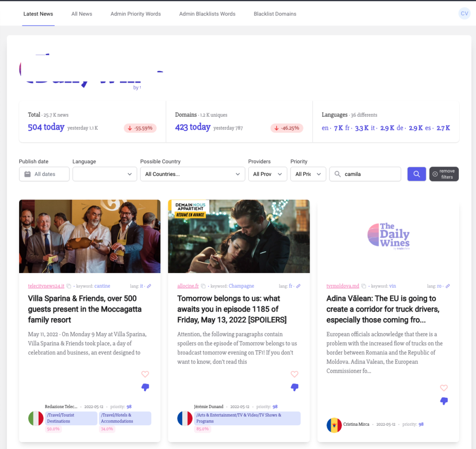This screenshot has height=449, width=476.
Task: Open Admin Priority Words tab
Action: pos(136,14)
